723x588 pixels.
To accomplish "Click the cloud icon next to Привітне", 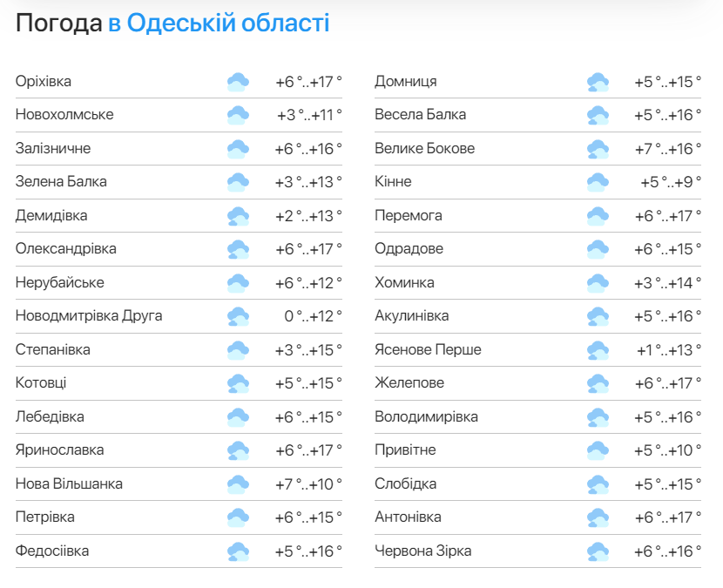I will coord(598,450).
